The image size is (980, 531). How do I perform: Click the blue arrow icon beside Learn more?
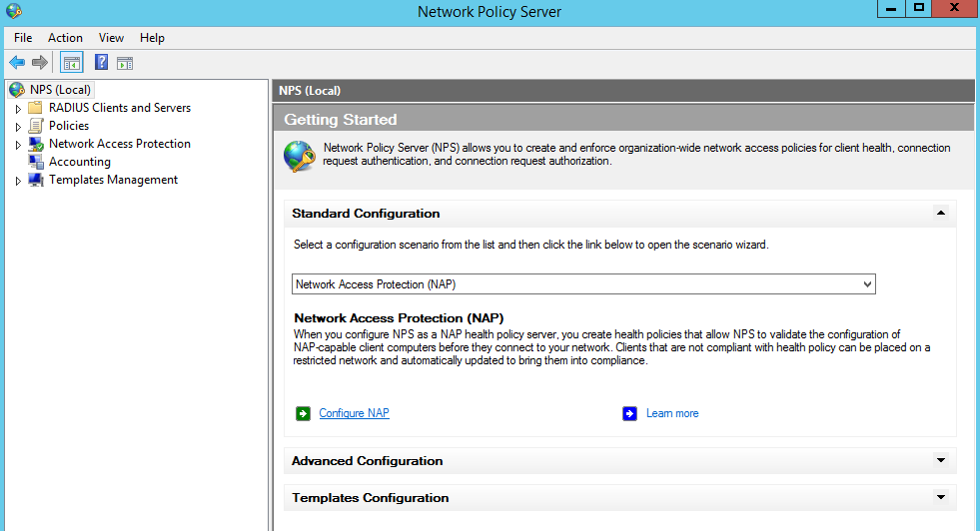coord(630,413)
